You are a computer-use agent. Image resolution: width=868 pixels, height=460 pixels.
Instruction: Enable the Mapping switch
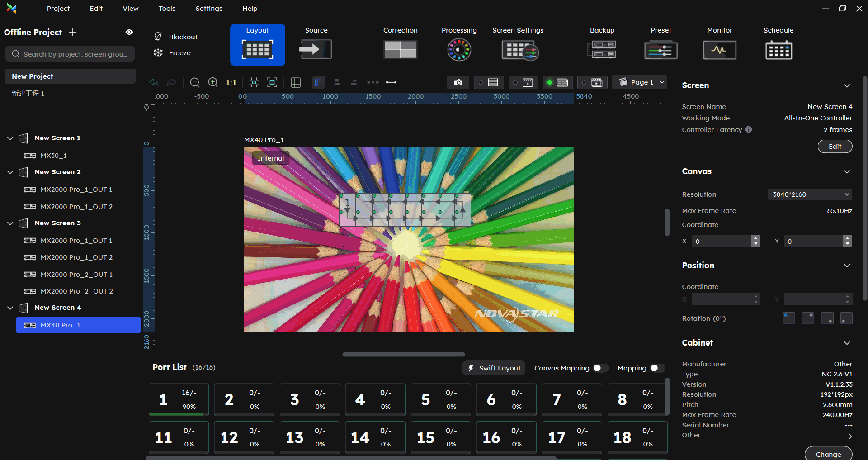pyautogui.click(x=657, y=368)
